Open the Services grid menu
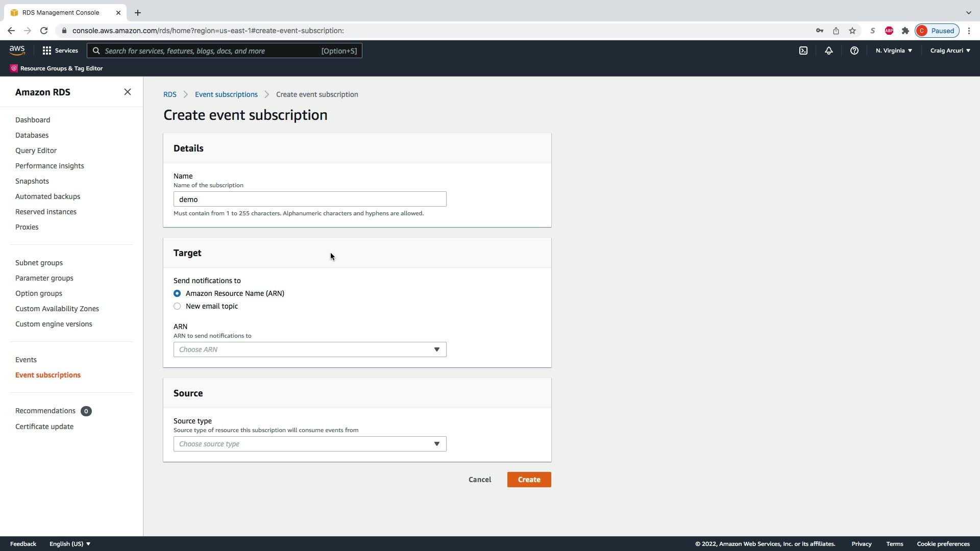The height and width of the screenshot is (551, 980). coord(60,51)
